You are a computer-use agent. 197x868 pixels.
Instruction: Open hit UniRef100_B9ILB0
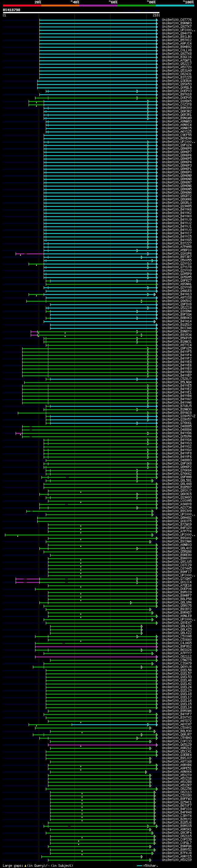176,37
